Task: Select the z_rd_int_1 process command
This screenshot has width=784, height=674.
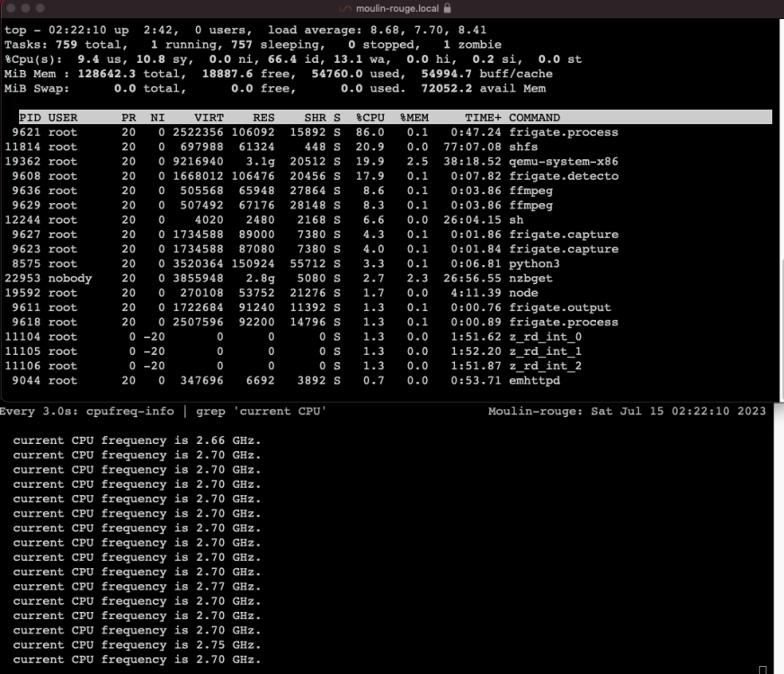Action: 546,351
